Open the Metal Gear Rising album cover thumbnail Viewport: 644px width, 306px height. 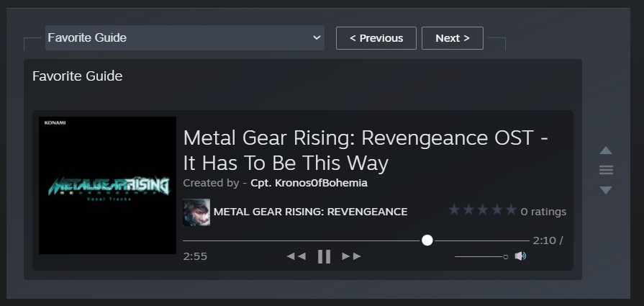tap(108, 185)
